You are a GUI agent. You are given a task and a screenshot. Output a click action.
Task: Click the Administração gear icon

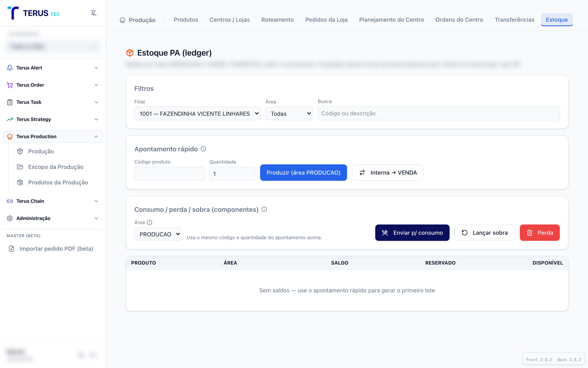pyautogui.click(x=10, y=218)
